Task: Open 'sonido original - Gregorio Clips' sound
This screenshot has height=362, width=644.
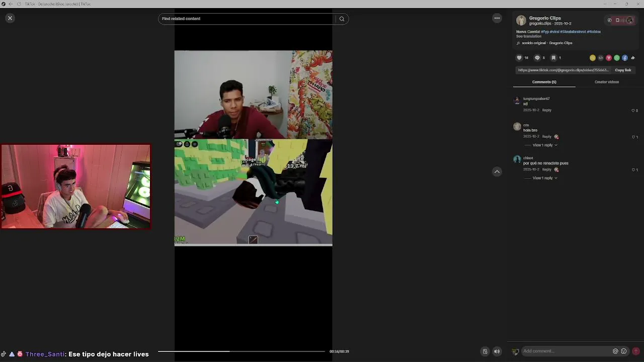Action: [547, 43]
